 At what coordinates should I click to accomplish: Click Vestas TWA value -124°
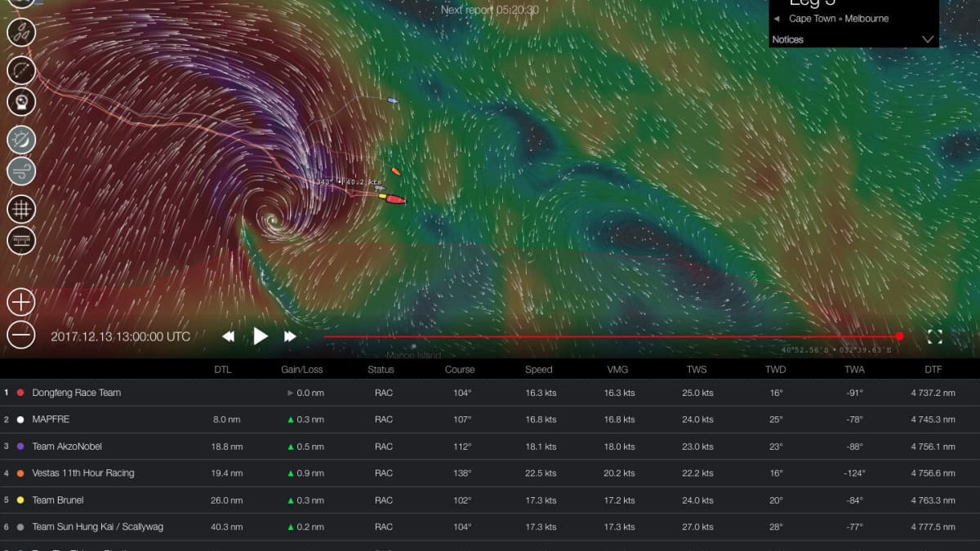tap(853, 473)
